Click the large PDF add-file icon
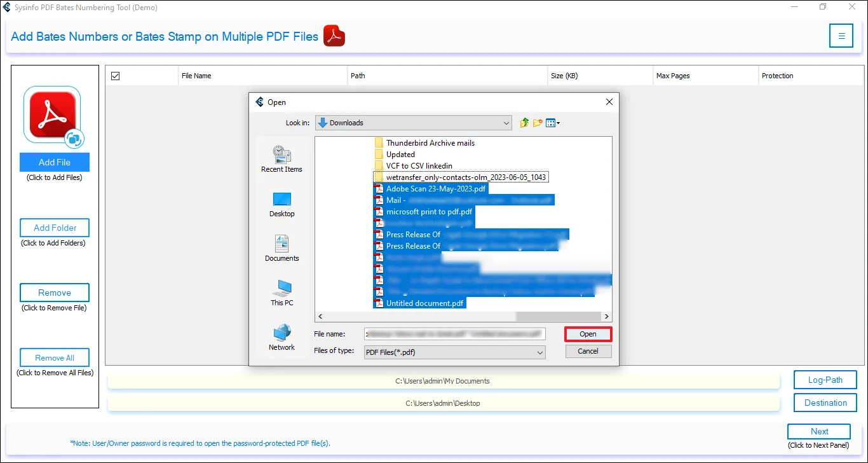 tap(52, 115)
